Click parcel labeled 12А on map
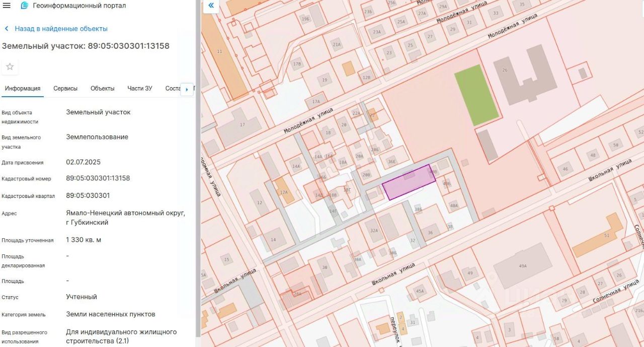Viewport: 644px width, 347px height. 284,192
